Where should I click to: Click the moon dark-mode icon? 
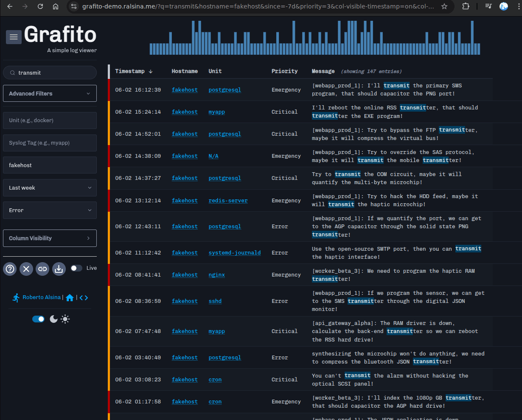tap(53, 319)
